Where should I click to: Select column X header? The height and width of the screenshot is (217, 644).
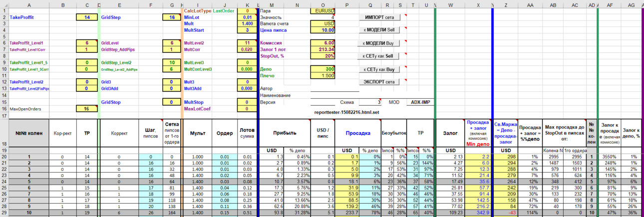[x=479, y=4]
